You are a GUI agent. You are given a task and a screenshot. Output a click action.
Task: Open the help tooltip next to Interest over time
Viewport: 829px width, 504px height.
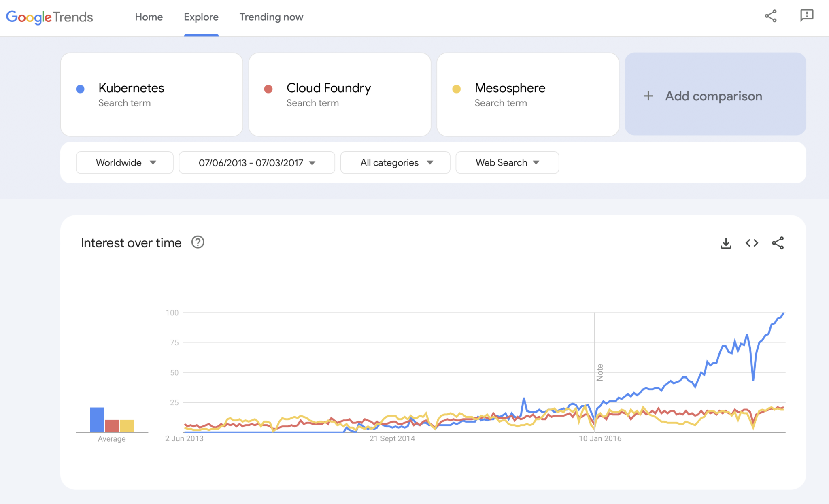[x=198, y=242]
